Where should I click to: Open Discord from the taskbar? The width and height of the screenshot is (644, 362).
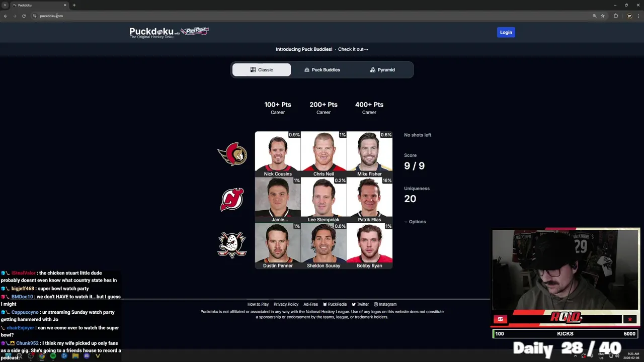(87, 356)
